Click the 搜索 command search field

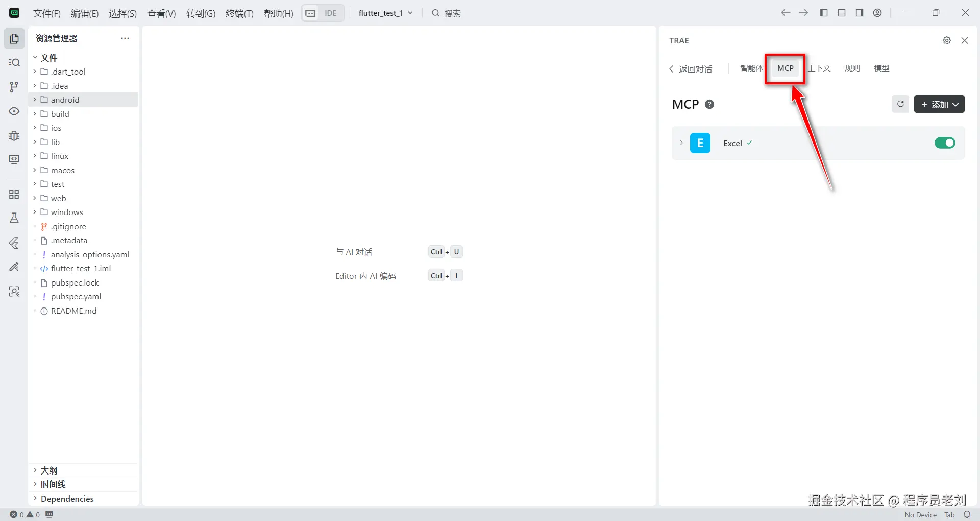447,13
